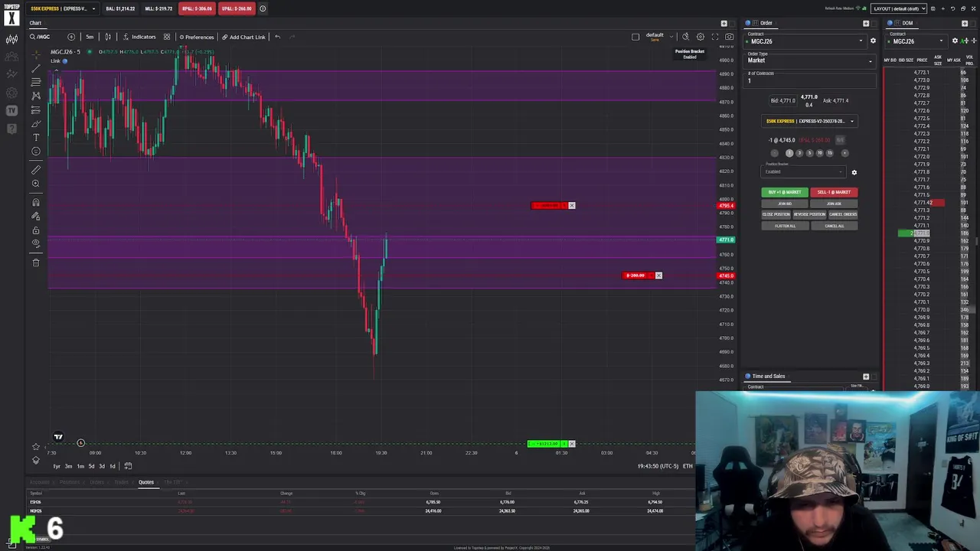Open DOM panel settings gear

[x=955, y=41]
